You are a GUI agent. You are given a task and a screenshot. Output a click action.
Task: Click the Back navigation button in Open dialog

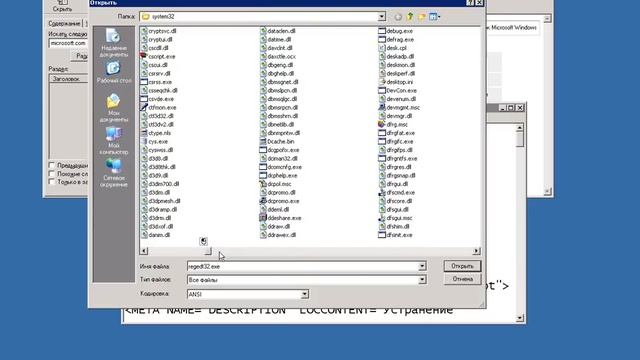point(398,17)
